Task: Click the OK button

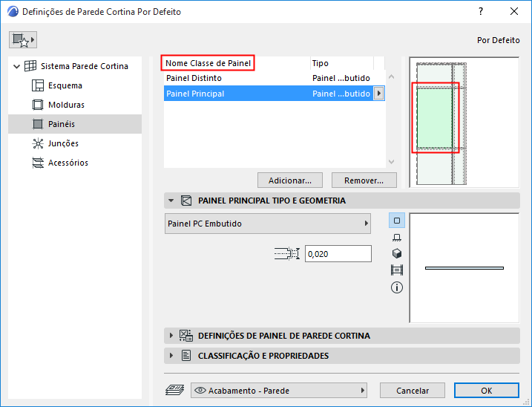Action: coord(486,391)
